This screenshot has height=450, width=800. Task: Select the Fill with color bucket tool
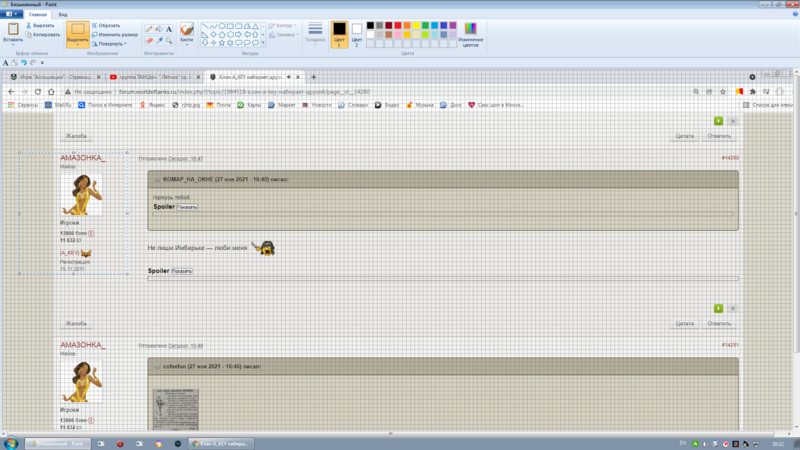[x=159, y=29]
